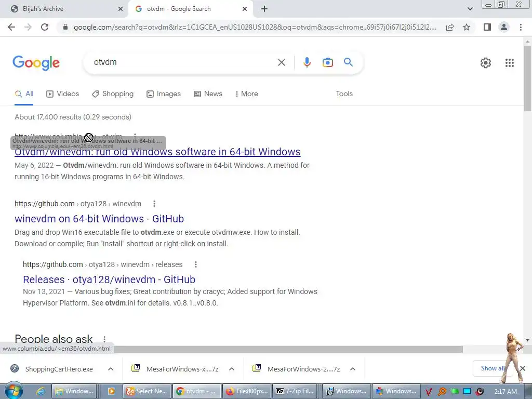Switch to Videos results tab

click(62, 94)
